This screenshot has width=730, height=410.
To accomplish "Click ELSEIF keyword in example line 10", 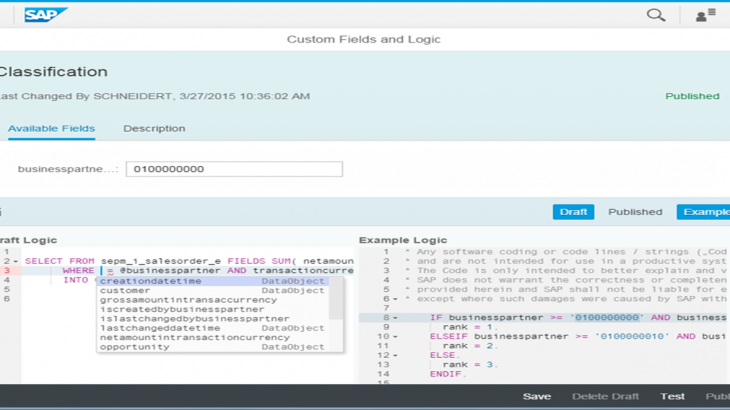I will [449, 336].
